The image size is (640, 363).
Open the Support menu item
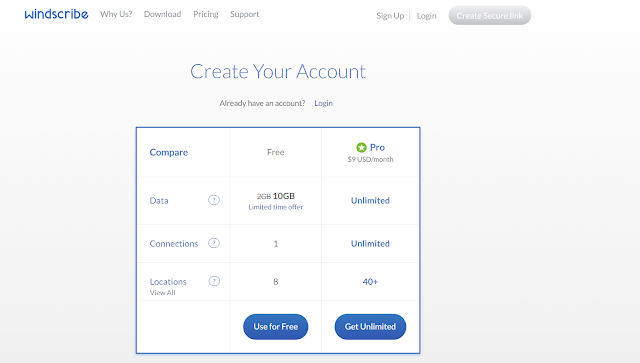(x=244, y=14)
